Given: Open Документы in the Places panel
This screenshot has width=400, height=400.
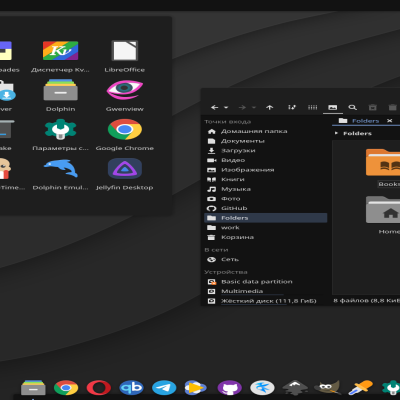Looking at the screenshot, I should click(265, 141).
